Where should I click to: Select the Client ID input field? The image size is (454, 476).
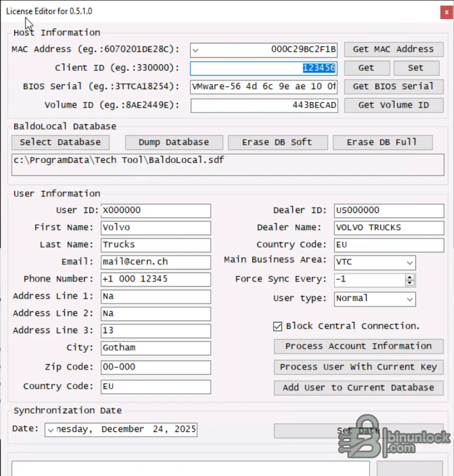click(264, 68)
